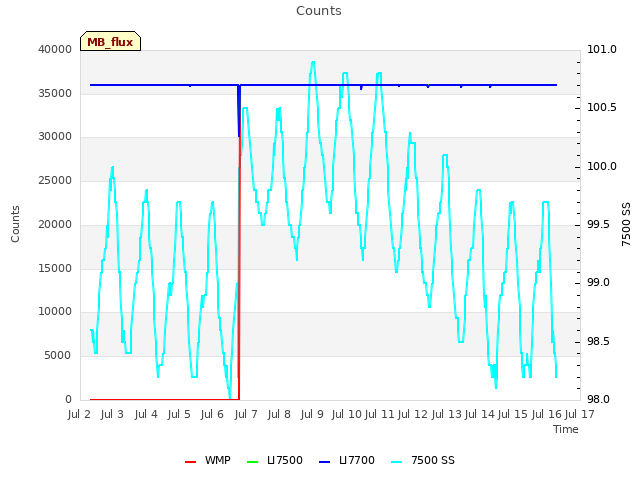This screenshot has width=640, height=480.
Task: Click the Jul 12 date tick label
Action: tap(412, 414)
